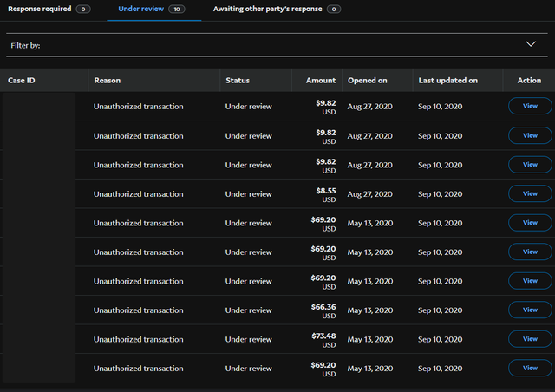Click Under review status in the $8.55 row

249,194
